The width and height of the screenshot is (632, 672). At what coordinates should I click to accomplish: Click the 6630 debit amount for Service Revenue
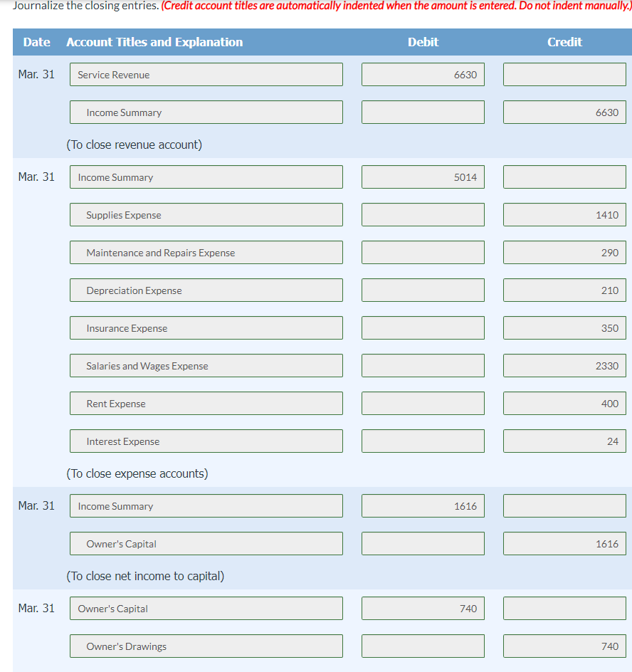point(423,74)
